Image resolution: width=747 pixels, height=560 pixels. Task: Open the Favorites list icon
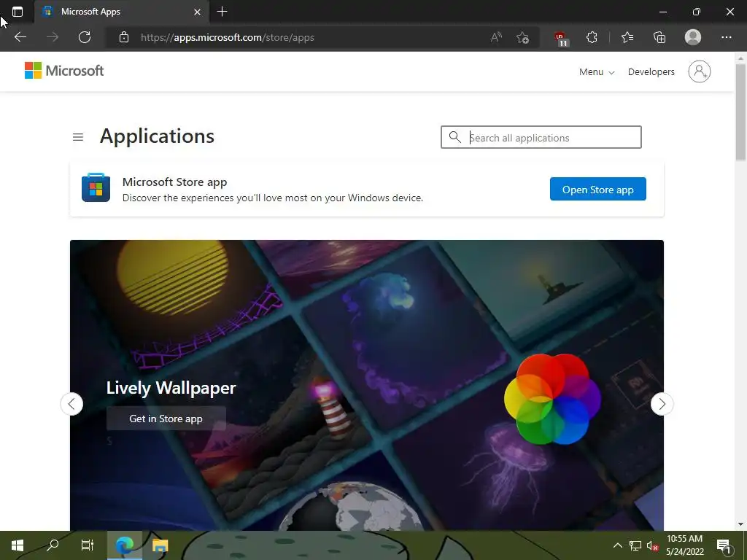tap(627, 37)
